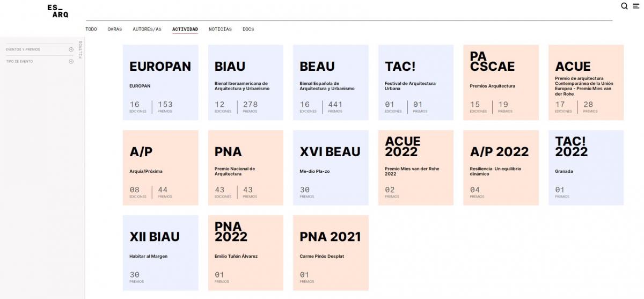This screenshot has height=299, width=644.
Task: Expand the Tipo de Evento filter
Action: point(71,61)
